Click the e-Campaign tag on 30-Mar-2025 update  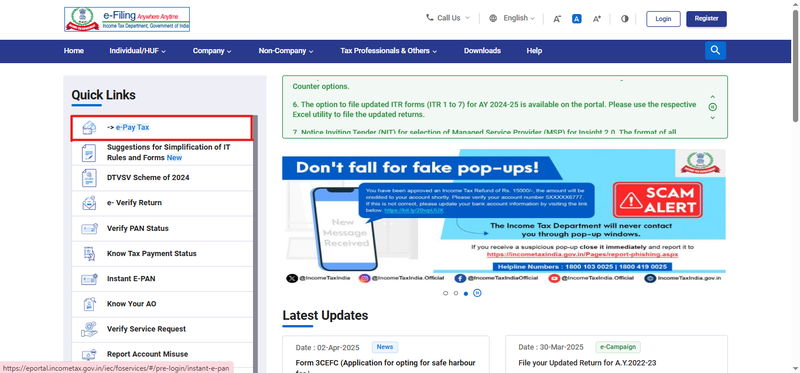point(618,347)
